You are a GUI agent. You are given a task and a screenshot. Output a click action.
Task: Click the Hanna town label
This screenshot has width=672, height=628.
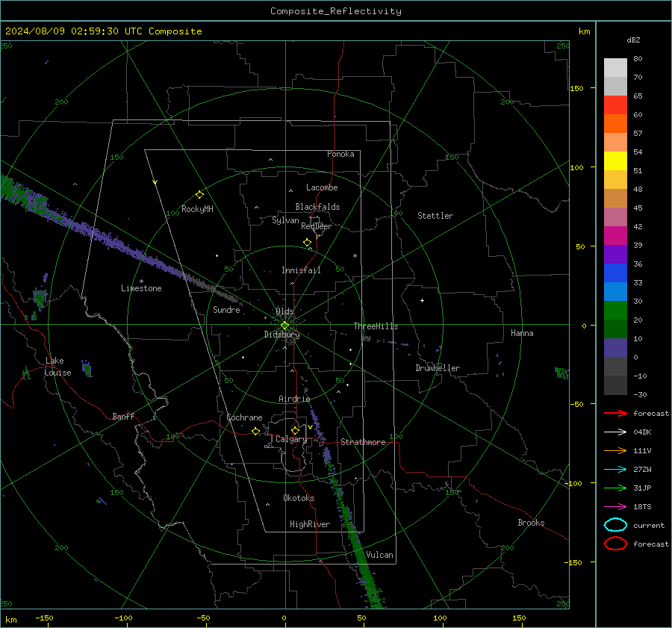(522, 333)
